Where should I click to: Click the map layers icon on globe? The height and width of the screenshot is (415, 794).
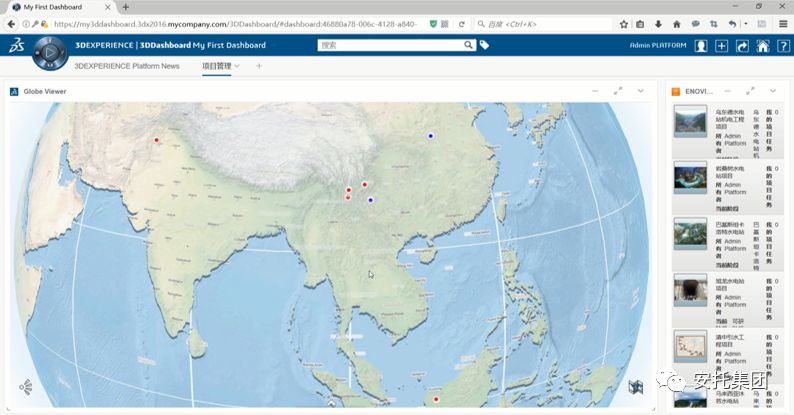pyautogui.click(x=634, y=387)
